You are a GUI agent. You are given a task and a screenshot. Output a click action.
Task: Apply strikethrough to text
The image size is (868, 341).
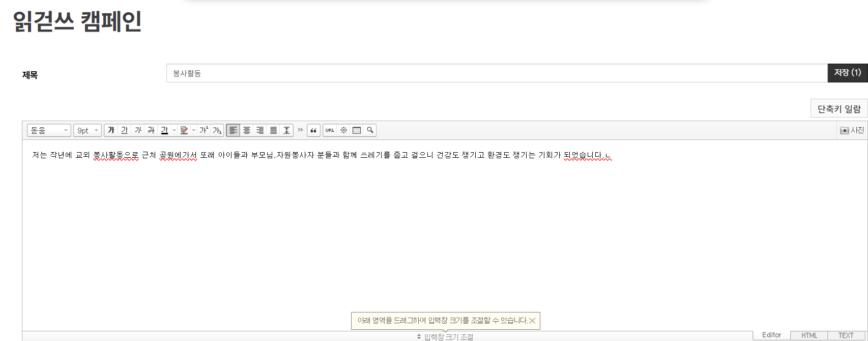click(151, 130)
